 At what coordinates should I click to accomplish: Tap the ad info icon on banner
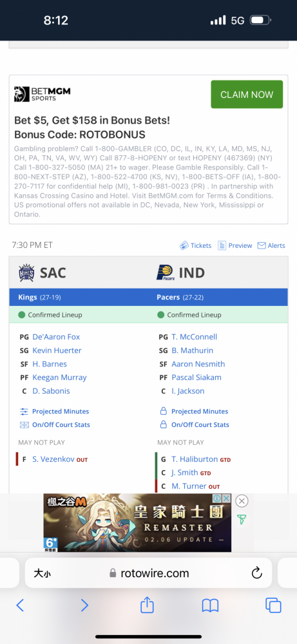217,498
